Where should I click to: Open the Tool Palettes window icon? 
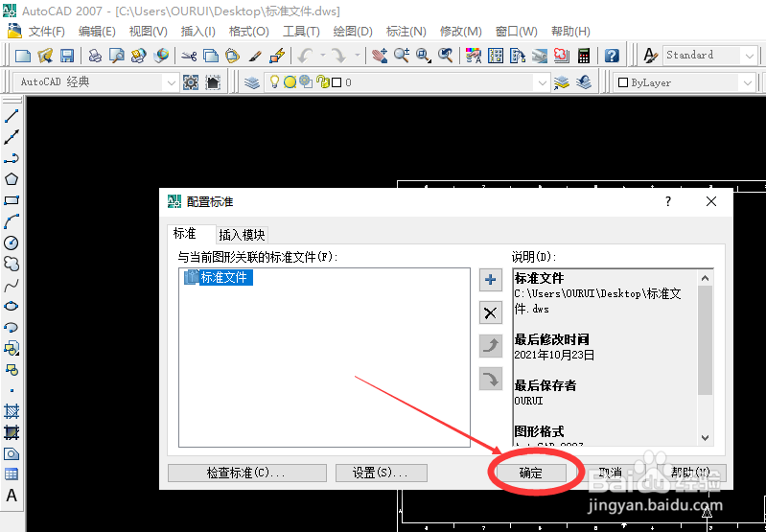(x=518, y=56)
